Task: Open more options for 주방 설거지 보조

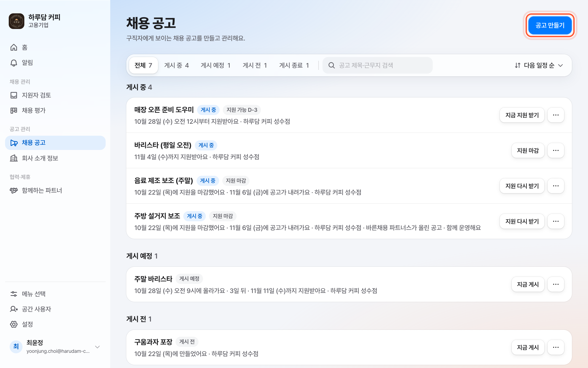Action: [x=556, y=221]
